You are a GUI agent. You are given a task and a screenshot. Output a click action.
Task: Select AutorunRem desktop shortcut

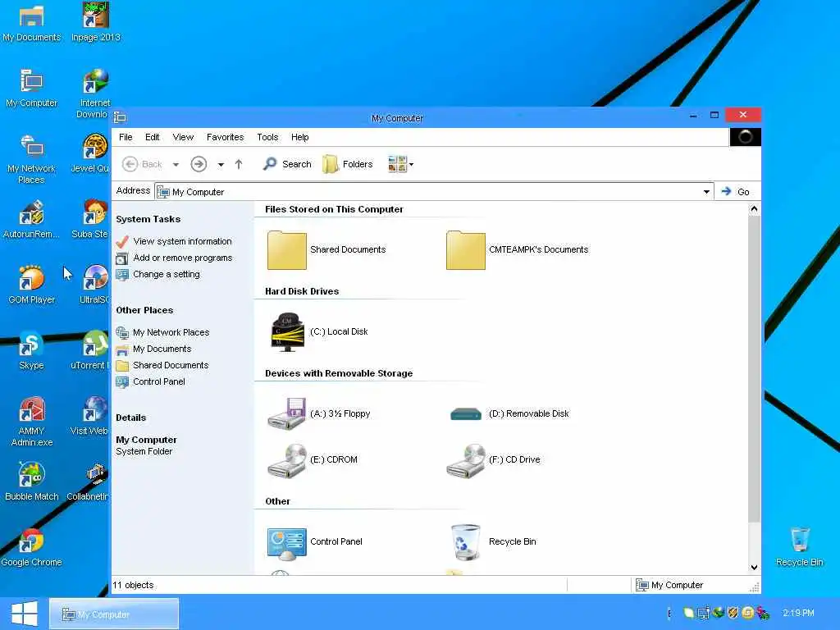[x=31, y=220]
